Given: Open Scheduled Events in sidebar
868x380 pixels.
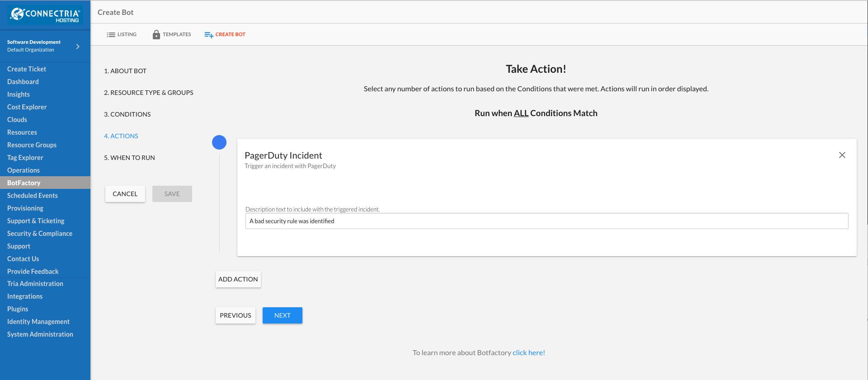Looking at the screenshot, I should [33, 196].
